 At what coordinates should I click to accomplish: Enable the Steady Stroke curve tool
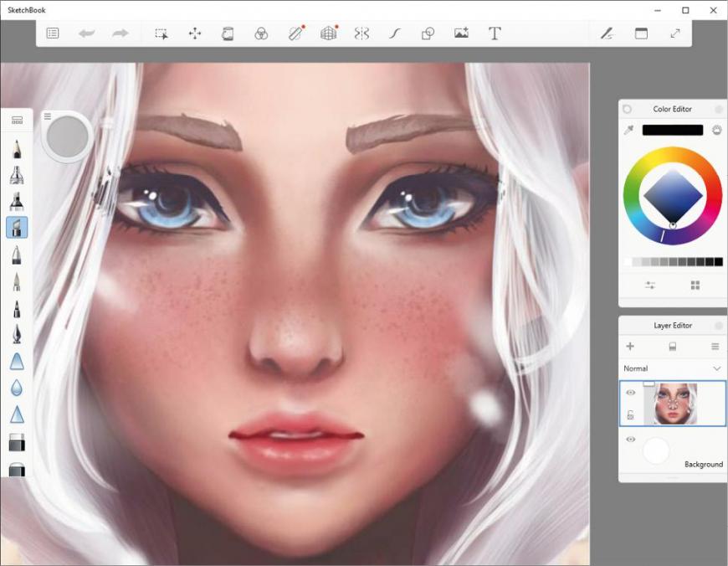coord(395,33)
